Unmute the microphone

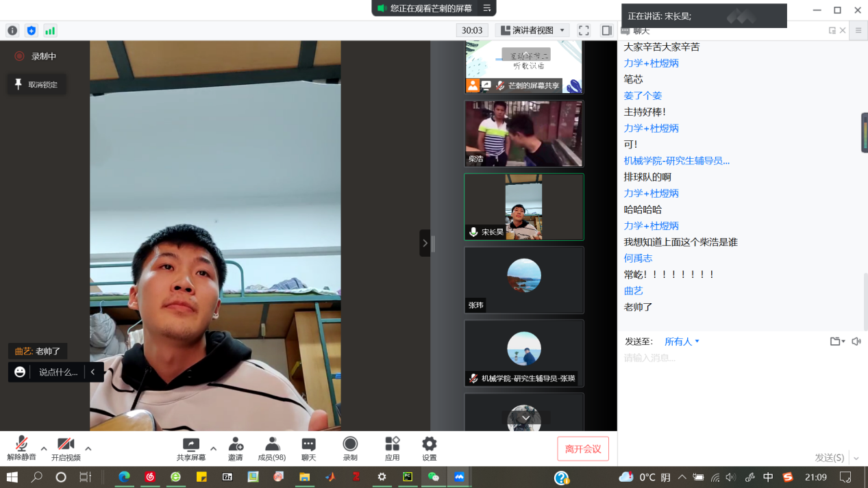(21, 449)
